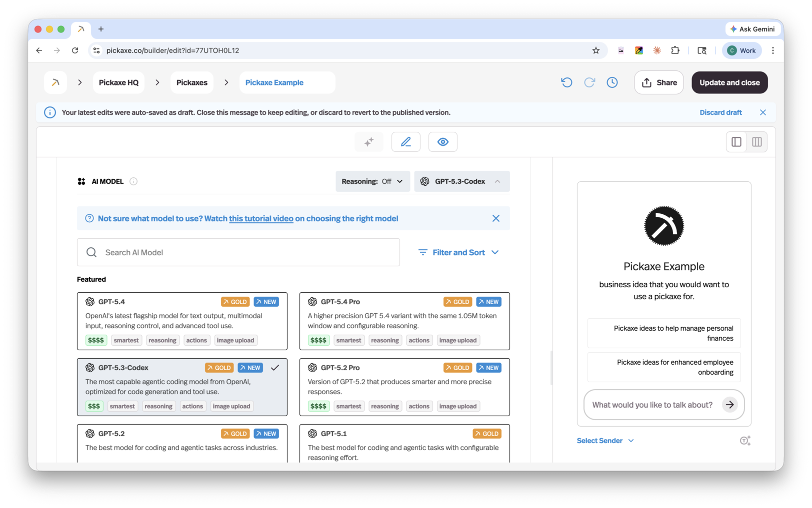Click Ask Gemini button
The image size is (812, 508).
click(752, 29)
